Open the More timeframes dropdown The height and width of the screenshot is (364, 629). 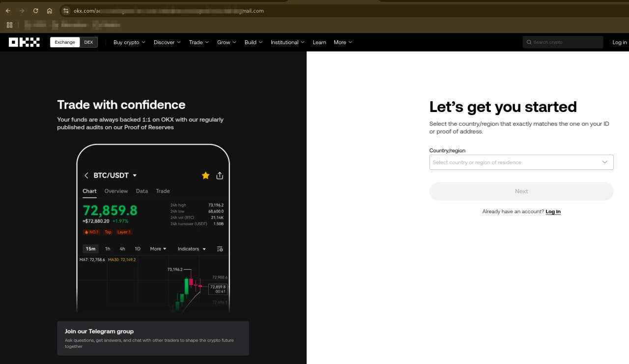pos(158,249)
